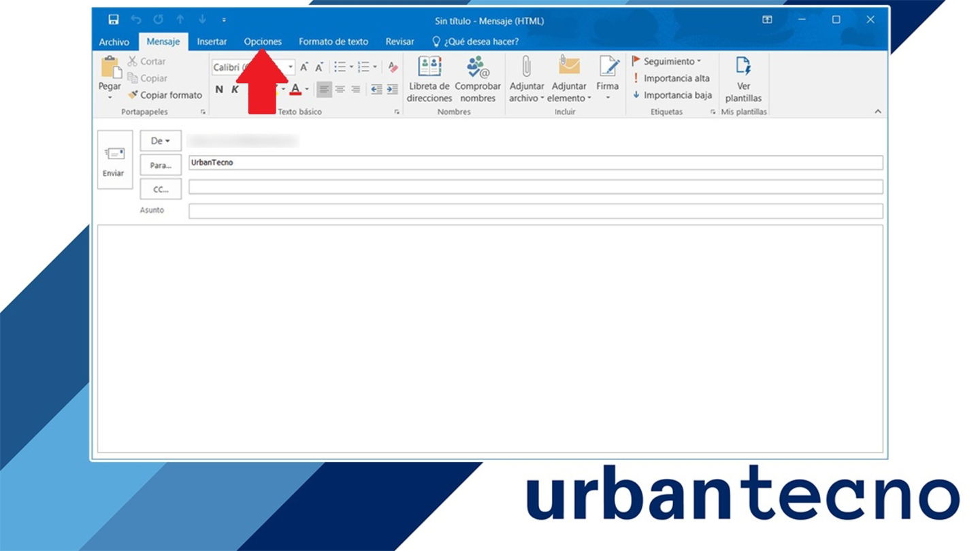This screenshot has height=551, width=980.
Task: Click the Undo arrow in the quick access toolbar
Action: click(x=135, y=20)
